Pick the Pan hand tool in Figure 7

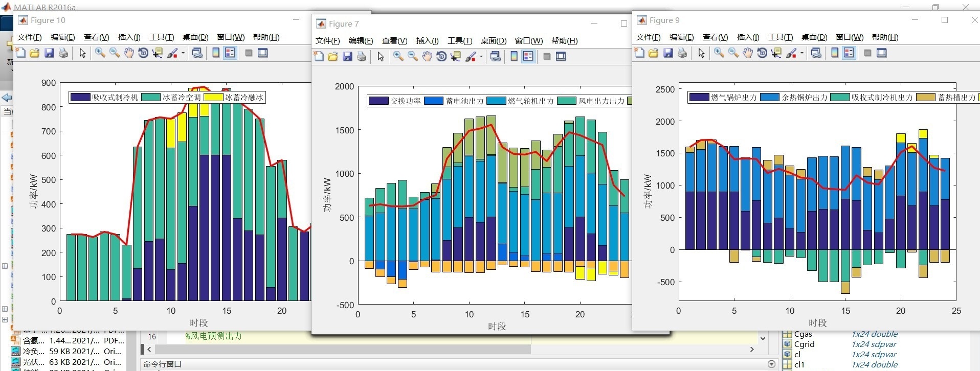[x=427, y=56]
